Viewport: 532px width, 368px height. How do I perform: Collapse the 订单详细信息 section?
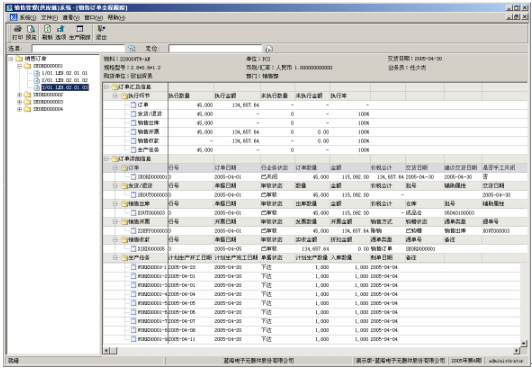click(x=106, y=159)
